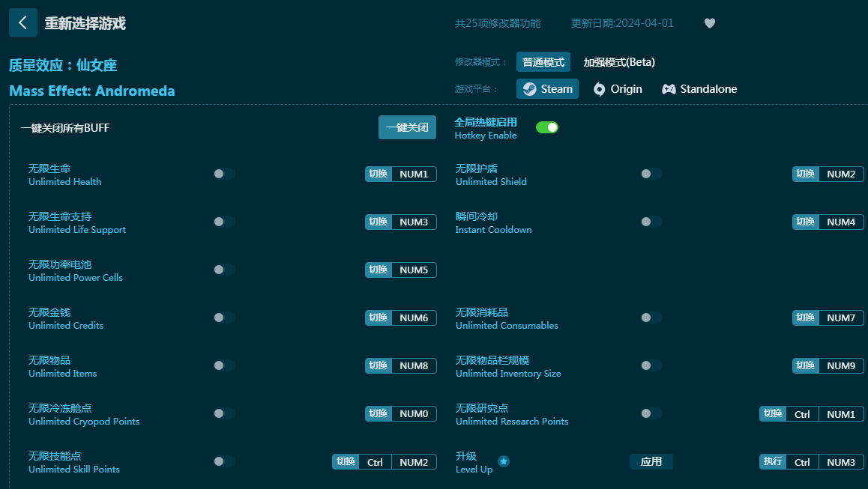
Task: Click the Steam platform logo icon
Action: coord(530,89)
